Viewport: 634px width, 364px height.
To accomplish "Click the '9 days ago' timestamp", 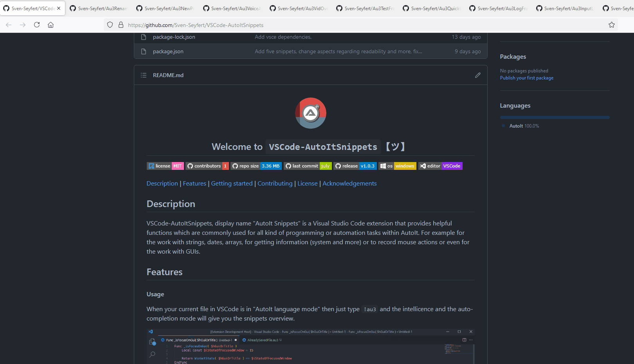I will (468, 51).
